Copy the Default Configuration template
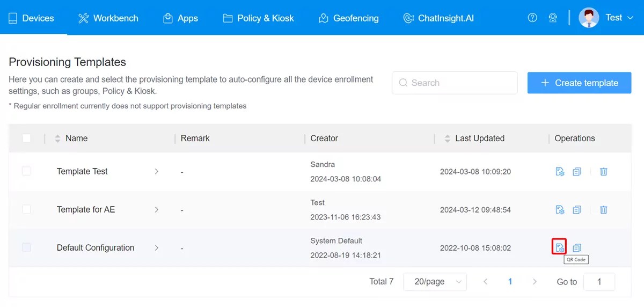 577,248
